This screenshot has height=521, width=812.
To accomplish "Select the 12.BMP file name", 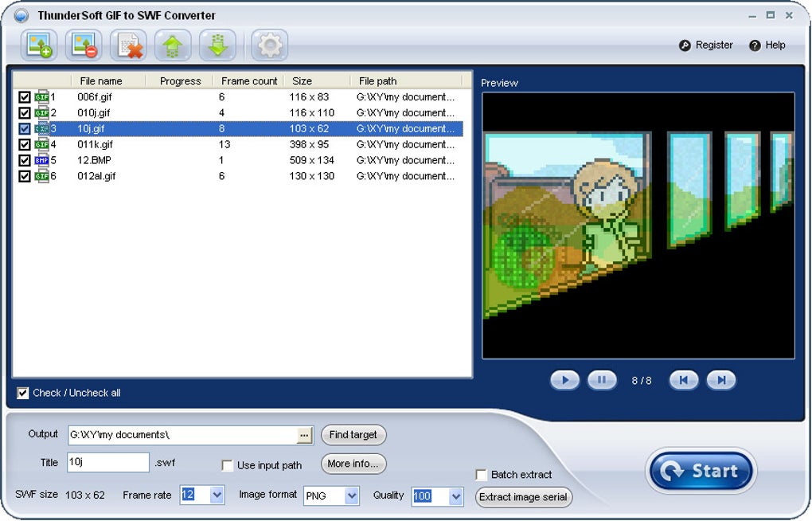I will (94, 160).
